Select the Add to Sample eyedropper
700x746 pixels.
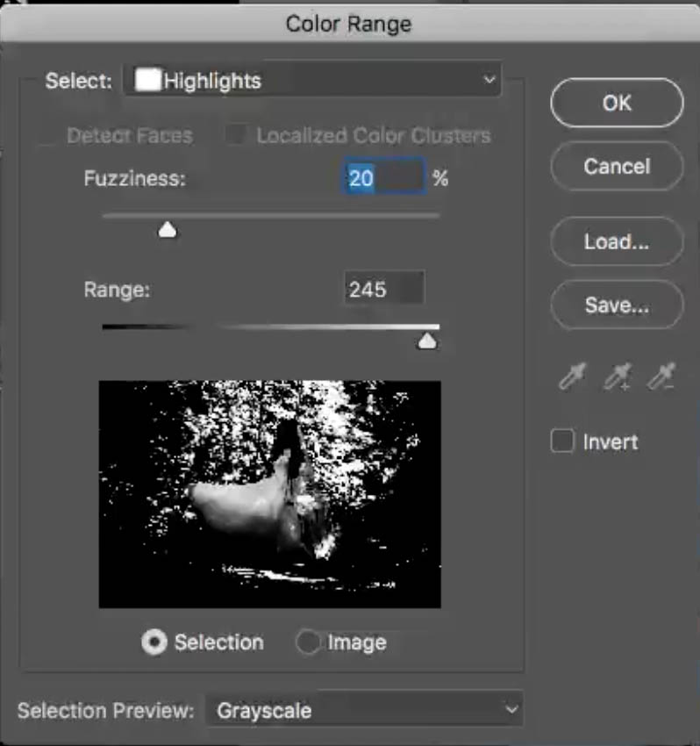pos(617,377)
